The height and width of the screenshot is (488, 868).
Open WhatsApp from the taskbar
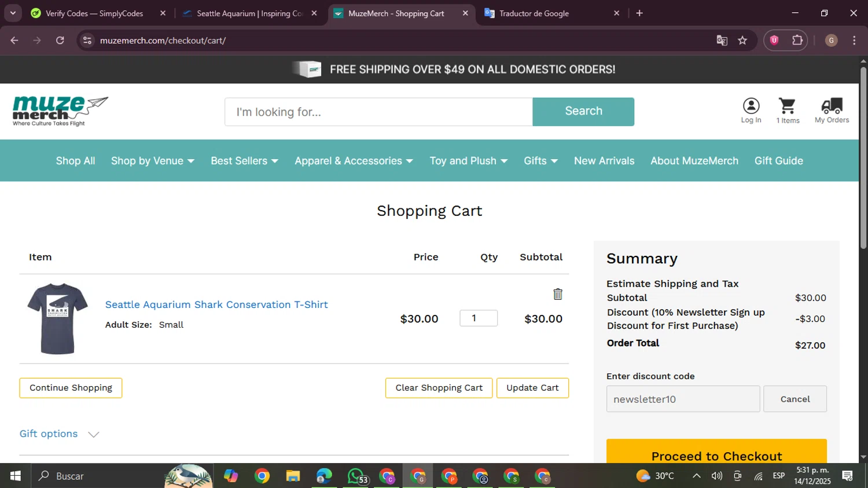pos(356,476)
